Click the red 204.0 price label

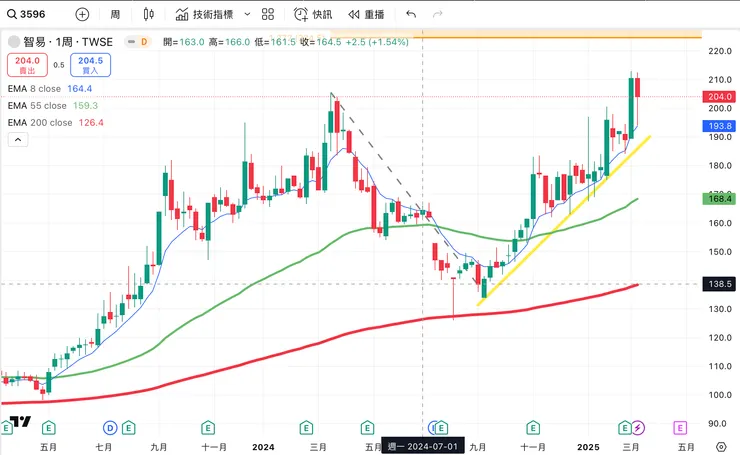[x=719, y=97]
